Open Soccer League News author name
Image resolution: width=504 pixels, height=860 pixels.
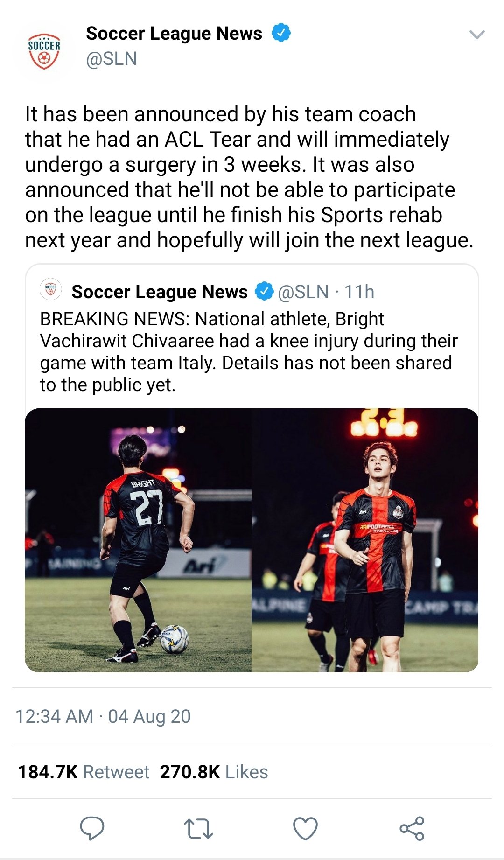[x=174, y=33]
